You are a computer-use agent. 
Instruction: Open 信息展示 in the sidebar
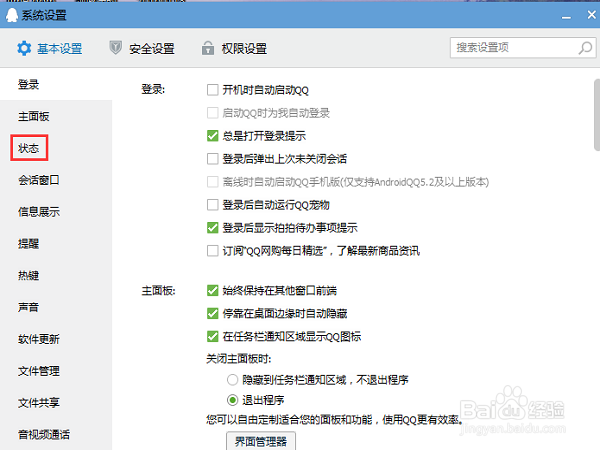coord(39,211)
